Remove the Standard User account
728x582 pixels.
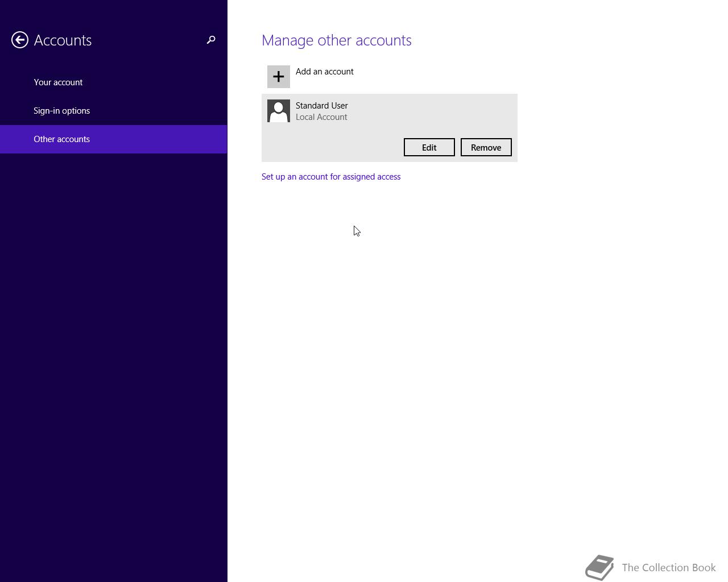pyautogui.click(x=486, y=147)
